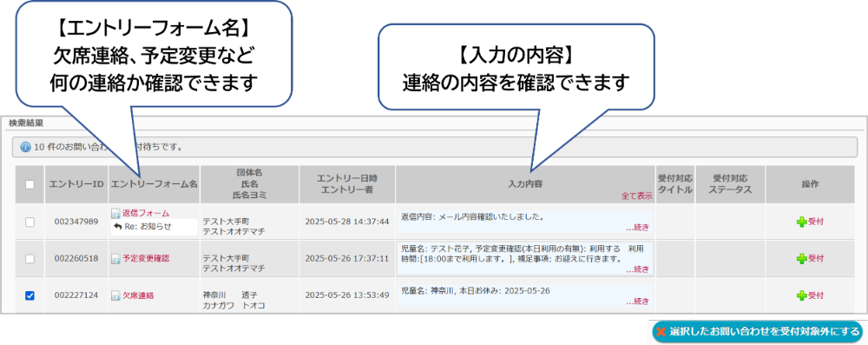Viewport: 868px width, 345px height.
Task: Click green plus 受付 for entry 002260518
Action: [x=810, y=258]
